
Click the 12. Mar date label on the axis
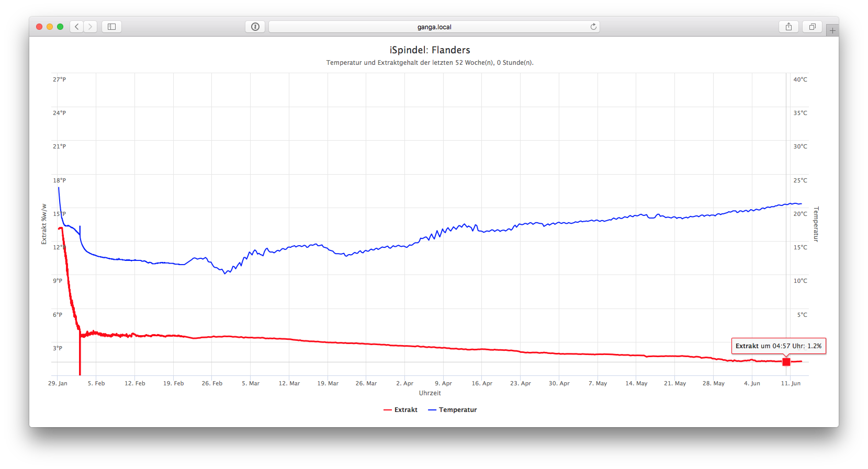(289, 383)
